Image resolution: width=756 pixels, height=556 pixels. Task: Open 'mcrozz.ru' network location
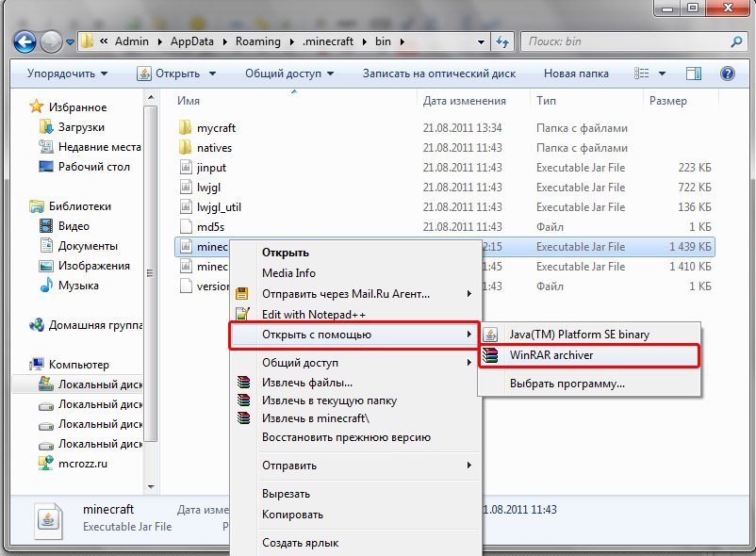73,464
